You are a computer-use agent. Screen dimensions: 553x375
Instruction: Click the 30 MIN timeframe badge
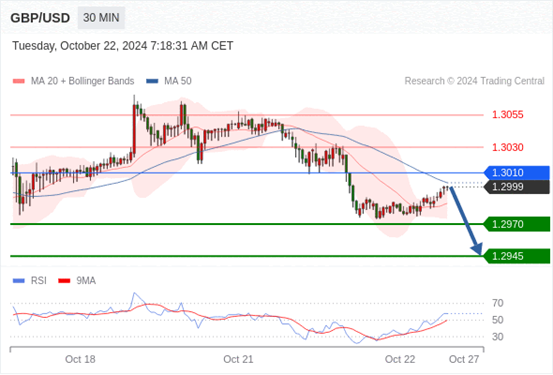pyautogui.click(x=101, y=18)
